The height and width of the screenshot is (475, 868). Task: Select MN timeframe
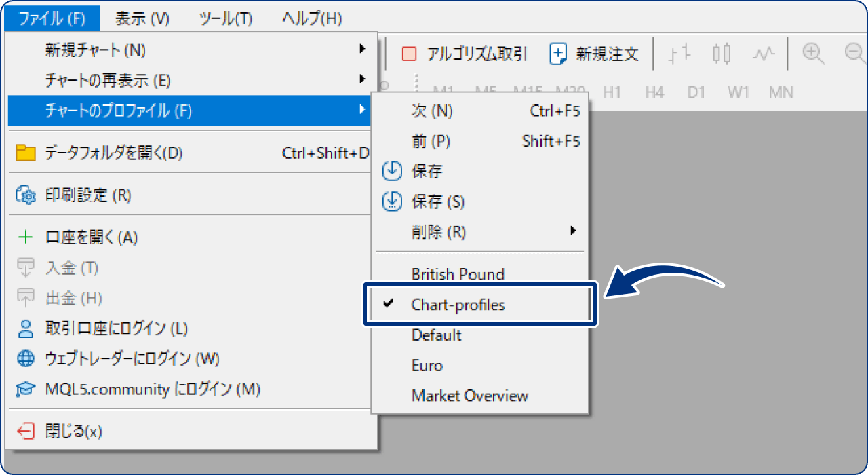coord(781,92)
